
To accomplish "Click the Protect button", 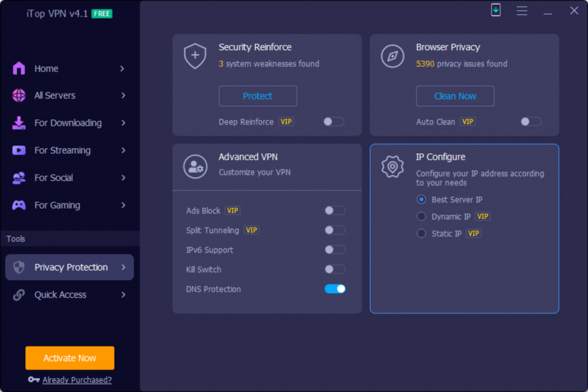I will [x=258, y=96].
